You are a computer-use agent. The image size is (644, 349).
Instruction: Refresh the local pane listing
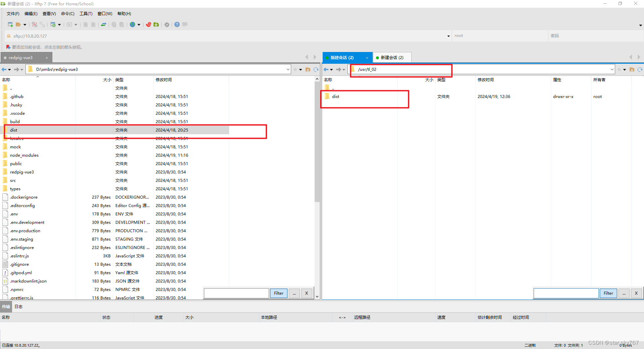tap(316, 69)
